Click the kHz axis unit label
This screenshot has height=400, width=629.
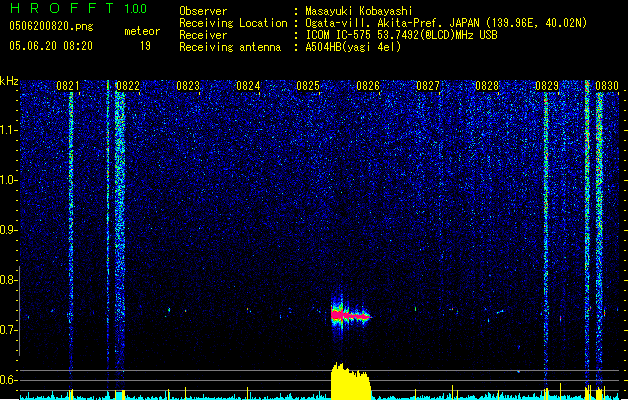pos(9,81)
